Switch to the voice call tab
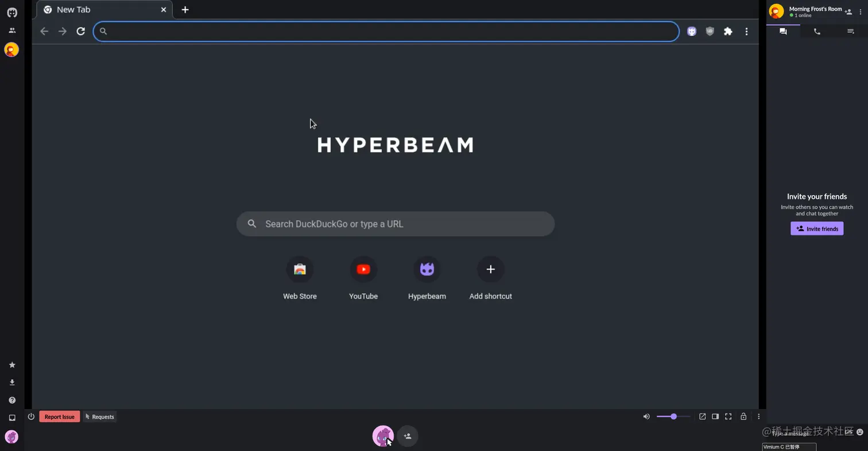Viewport: 868px width, 451px height. (817, 32)
